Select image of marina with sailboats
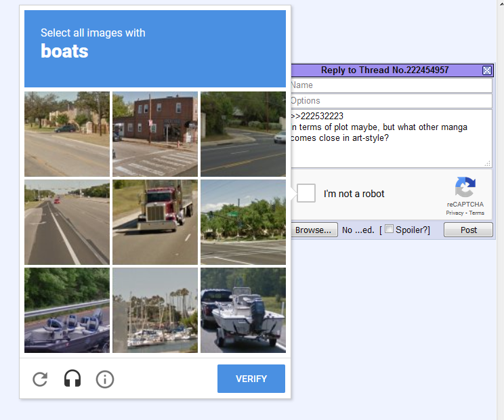Screen dimensions: 504x420 (x=155, y=310)
